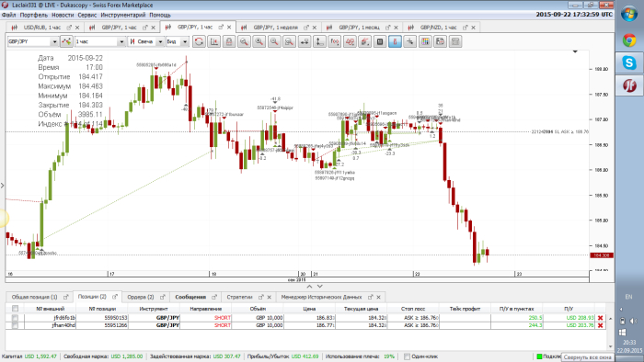Expand the 1 час timeframe dropdown
The width and height of the screenshot is (644, 362).
tap(121, 42)
